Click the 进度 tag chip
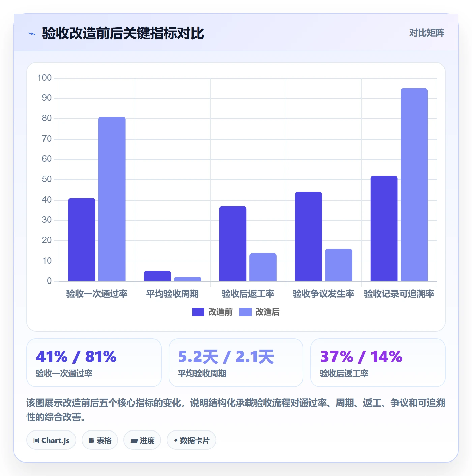 pos(142,440)
